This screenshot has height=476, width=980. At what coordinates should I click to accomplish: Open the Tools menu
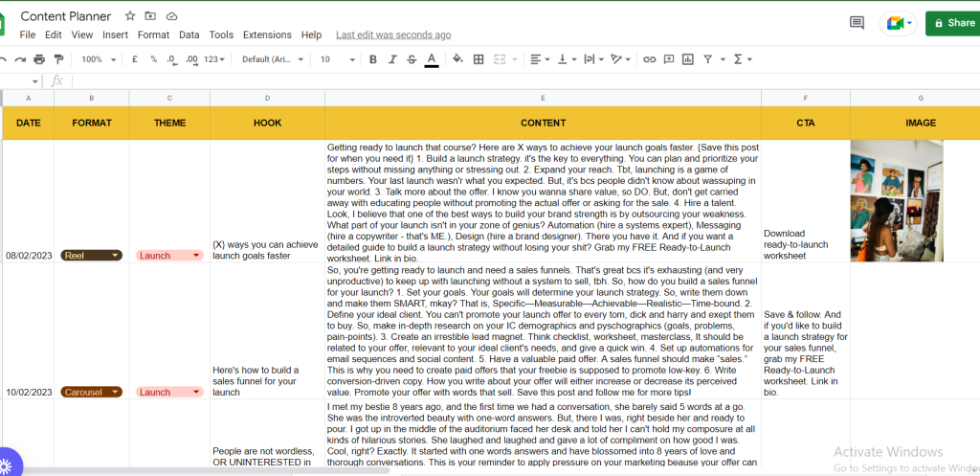click(221, 35)
